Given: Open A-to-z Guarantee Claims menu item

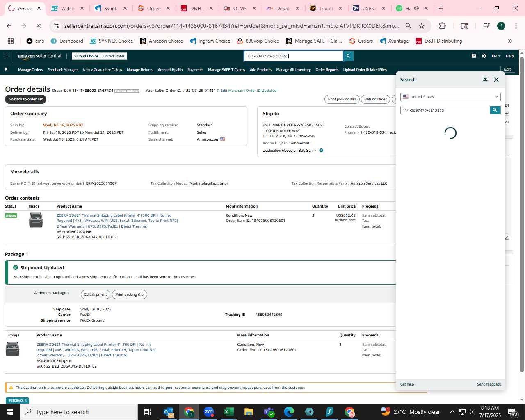Looking at the screenshot, I should point(102,70).
